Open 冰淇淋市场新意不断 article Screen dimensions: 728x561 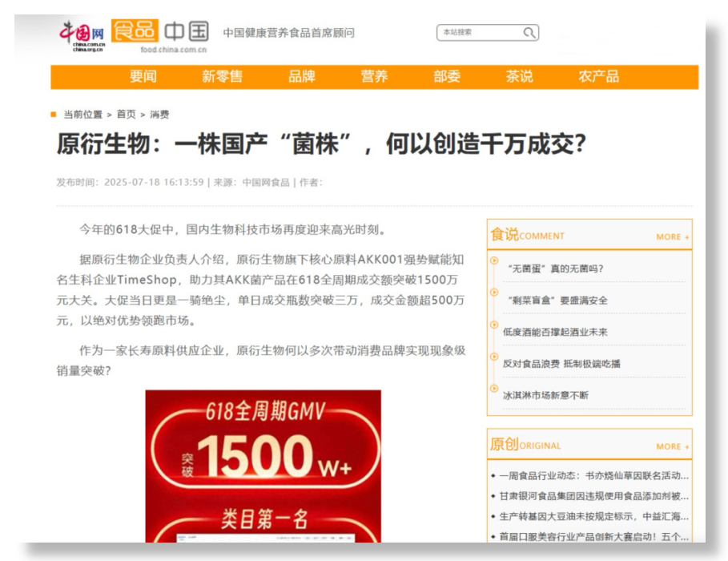[x=545, y=395]
